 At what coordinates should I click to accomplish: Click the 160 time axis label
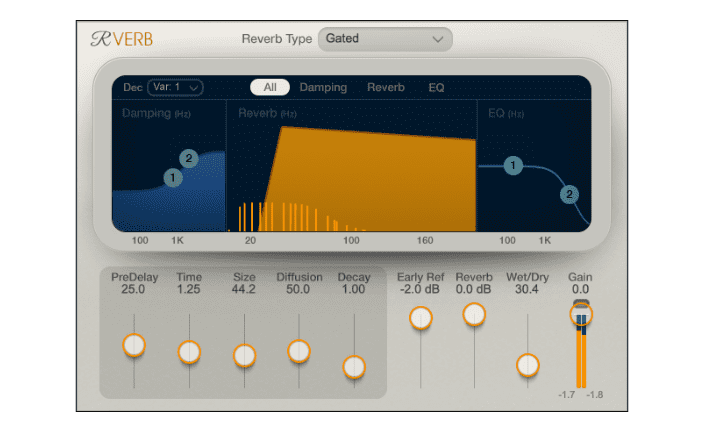click(x=425, y=240)
